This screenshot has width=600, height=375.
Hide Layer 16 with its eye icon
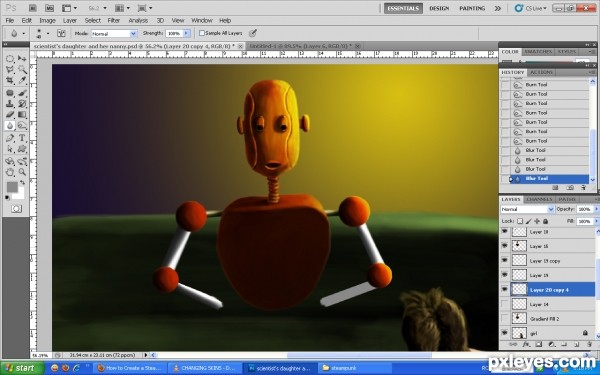tap(505, 246)
